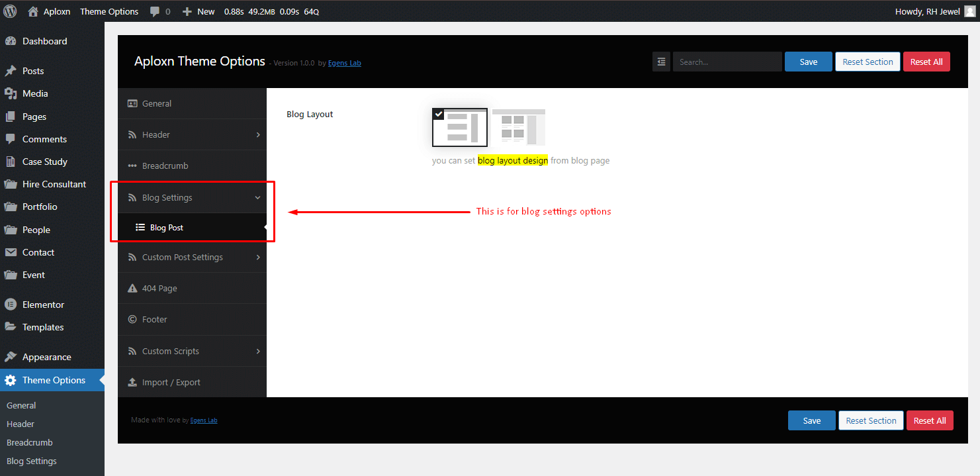Image resolution: width=980 pixels, height=476 pixels.
Task: Click the Case Study icon
Action: coord(11,162)
